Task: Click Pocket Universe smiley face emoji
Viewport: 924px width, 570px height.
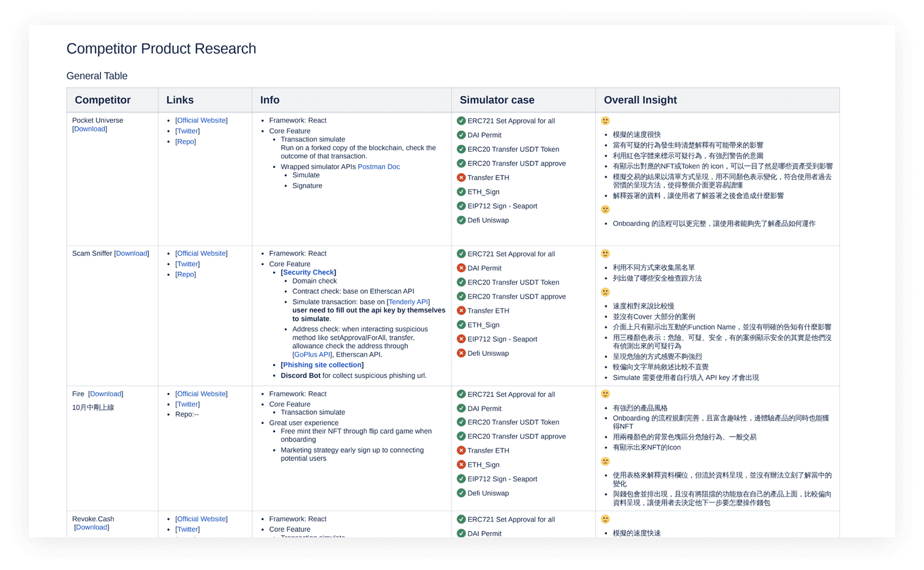Action: pyautogui.click(x=605, y=121)
